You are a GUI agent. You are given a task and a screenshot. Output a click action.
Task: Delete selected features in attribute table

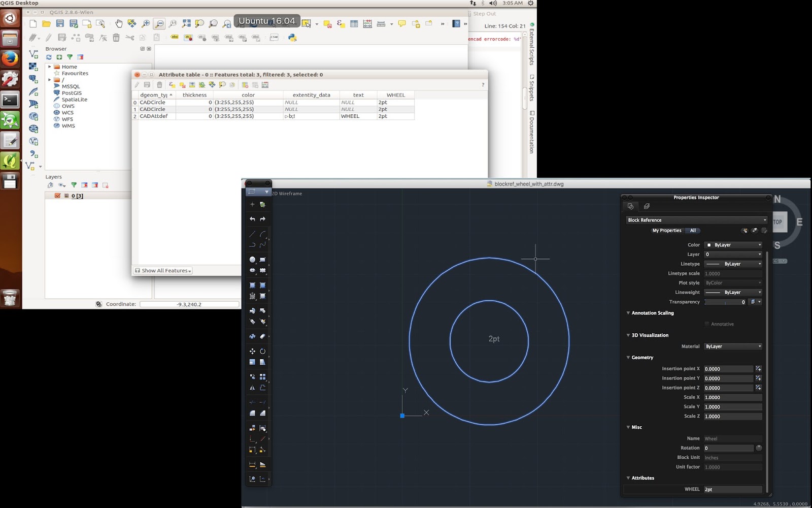click(x=159, y=85)
